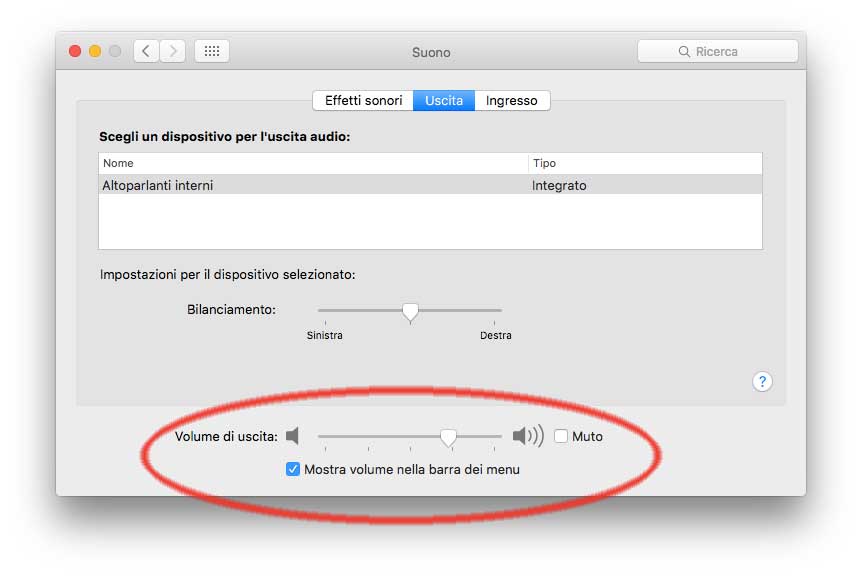Viewport: 862px width, 576px height.
Task: Click the loud volume speaker icon
Action: [528, 436]
